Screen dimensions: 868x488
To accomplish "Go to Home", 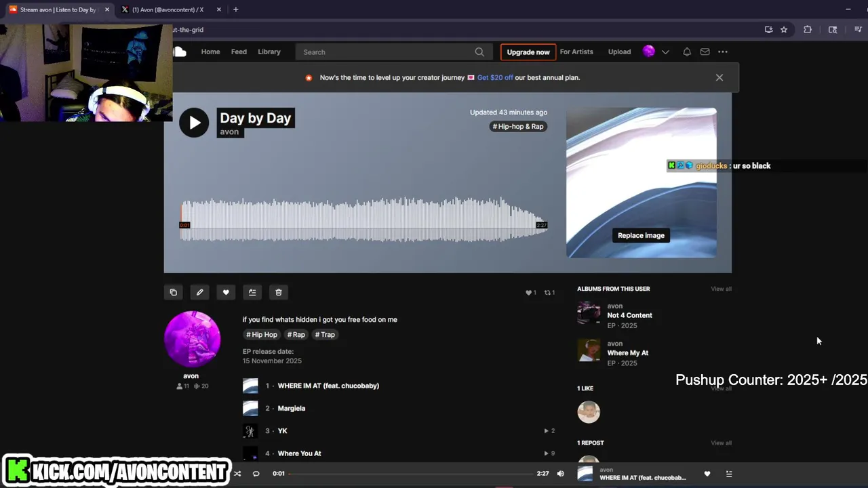I will coord(210,52).
